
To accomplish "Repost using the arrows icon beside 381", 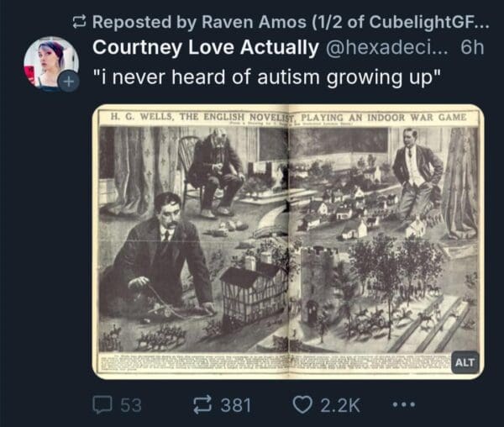I will click(202, 405).
